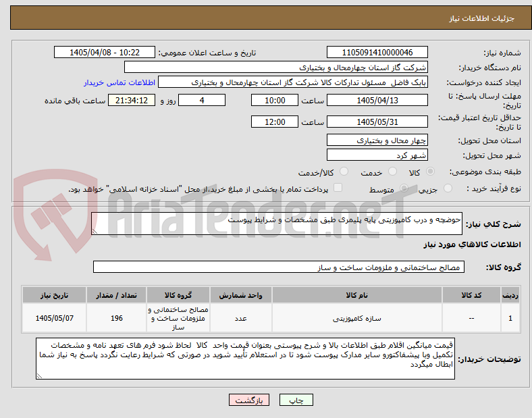Click the general need description text area
The width and height of the screenshot is (532, 418).
coord(277,224)
